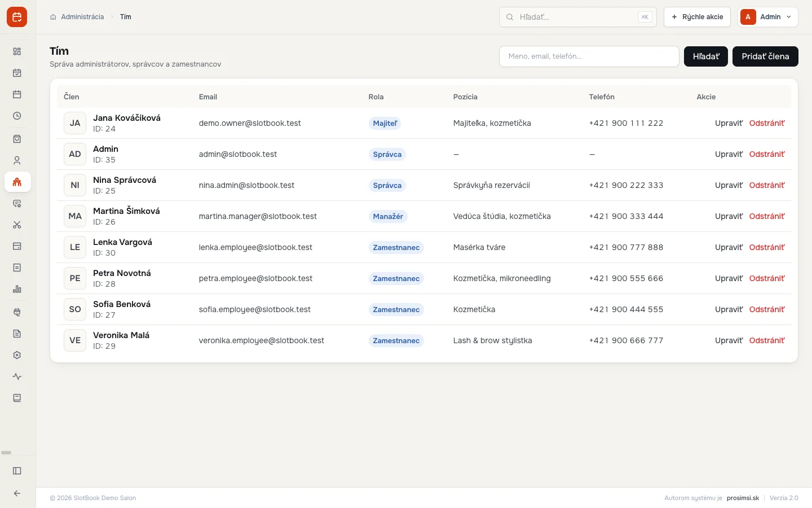Select the active team group icon
Viewport: 812px width, 508px height.
[17, 182]
